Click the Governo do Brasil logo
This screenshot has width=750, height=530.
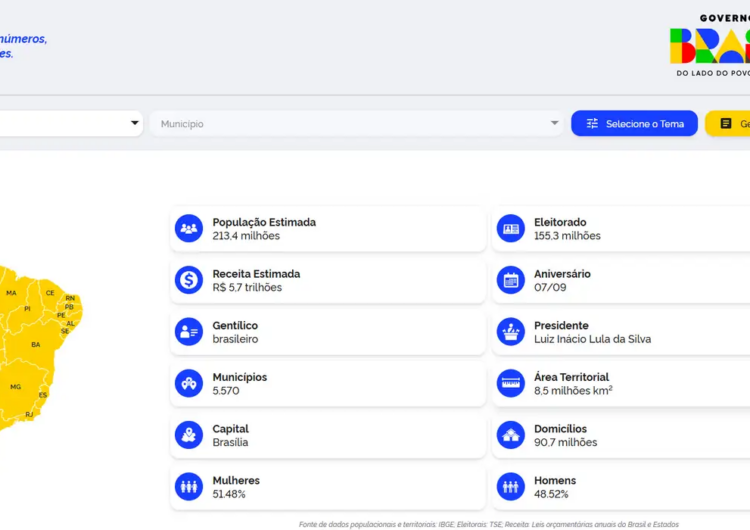[711, 45]
